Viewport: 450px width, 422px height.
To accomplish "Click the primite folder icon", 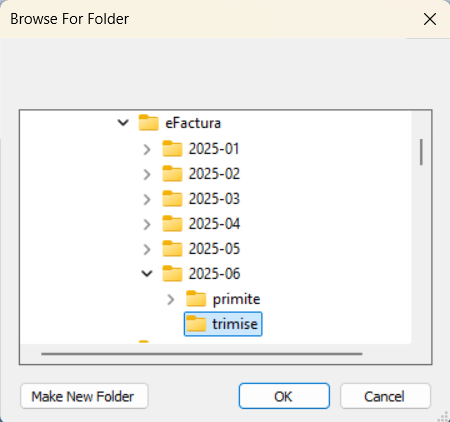I will tap(196, 299).
